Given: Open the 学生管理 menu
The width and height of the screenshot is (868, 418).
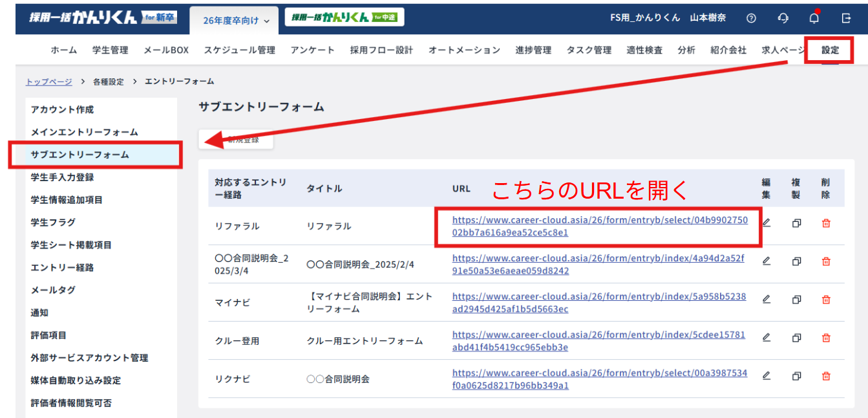Looking at the screenshot, I should (110, 50).
